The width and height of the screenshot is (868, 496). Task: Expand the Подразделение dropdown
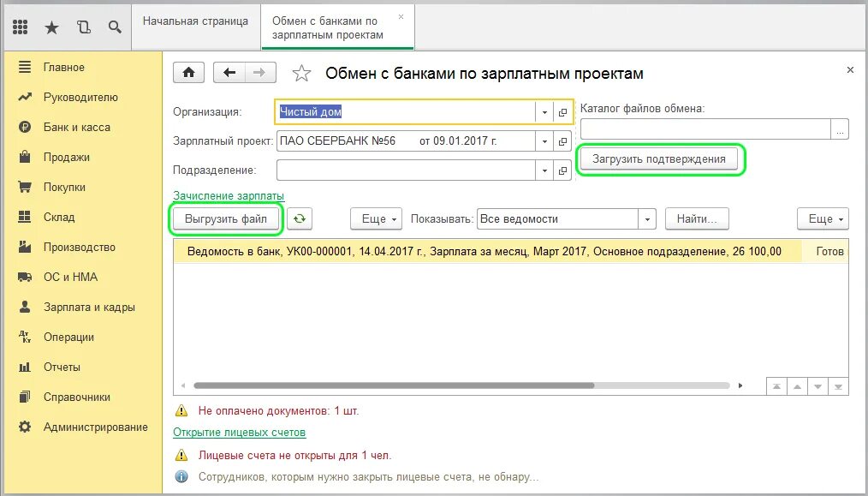tap(544, 170)
